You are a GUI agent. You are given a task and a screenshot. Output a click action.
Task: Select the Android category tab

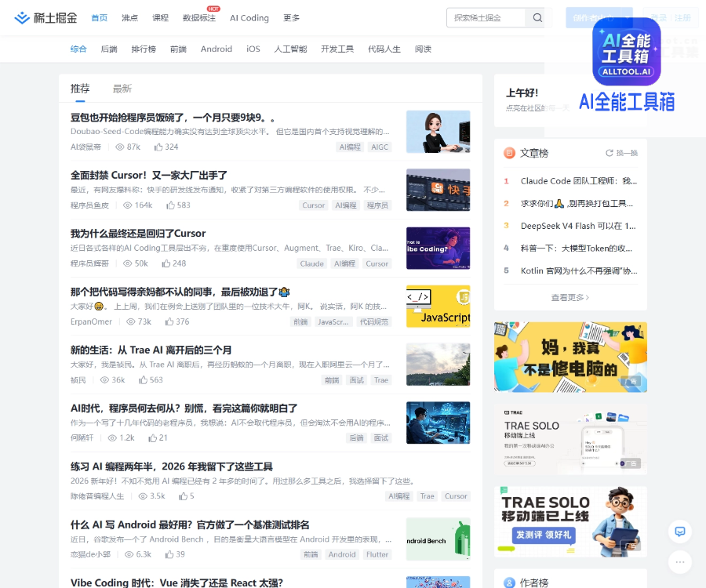(x=217, y=49)
